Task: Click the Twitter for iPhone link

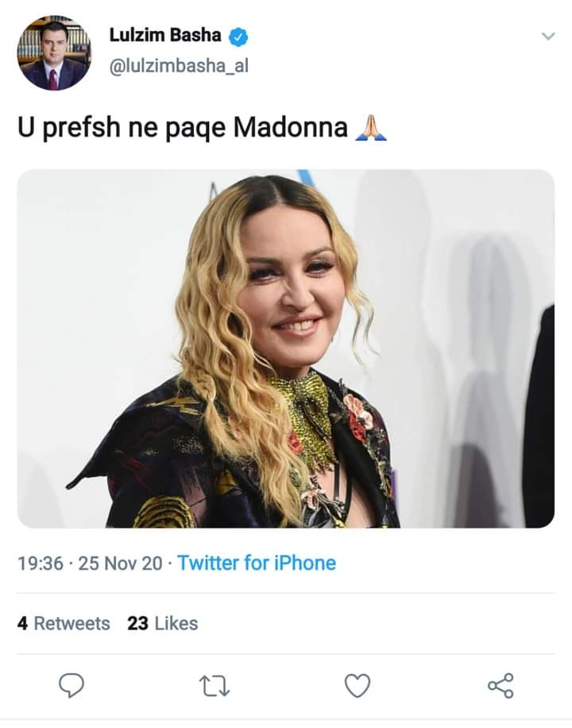Action: pos(256,563)
